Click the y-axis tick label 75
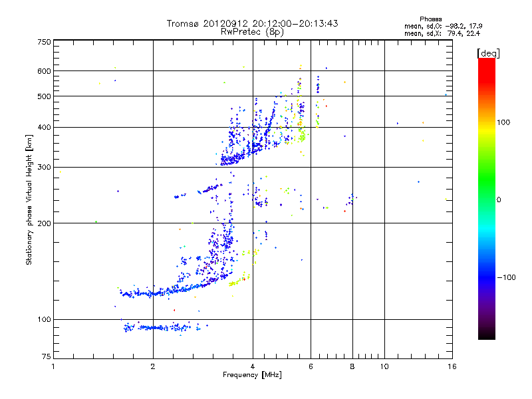The height and width of the screenshot is (399, 532). [47, 356]
